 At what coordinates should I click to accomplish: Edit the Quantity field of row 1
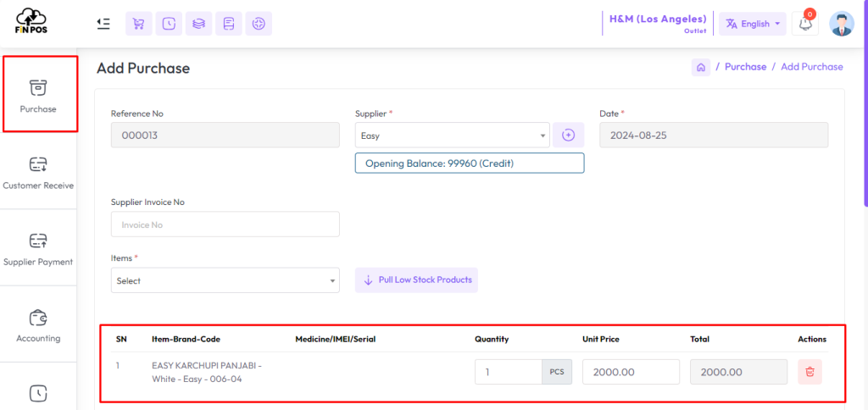point(509,372)
